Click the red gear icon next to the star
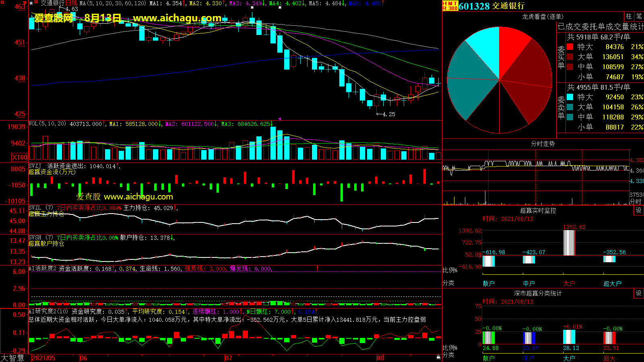The width and height of the screenshot is (644, 362). [36, 3]
